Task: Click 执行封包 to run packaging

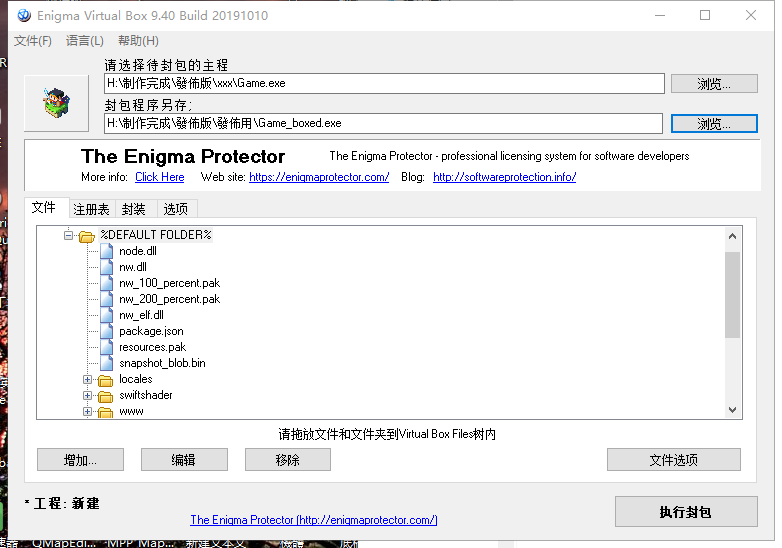Action: (686, 512)
